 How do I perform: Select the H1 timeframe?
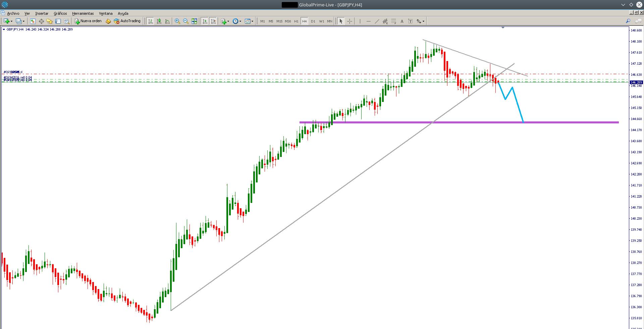pos(296,21)
